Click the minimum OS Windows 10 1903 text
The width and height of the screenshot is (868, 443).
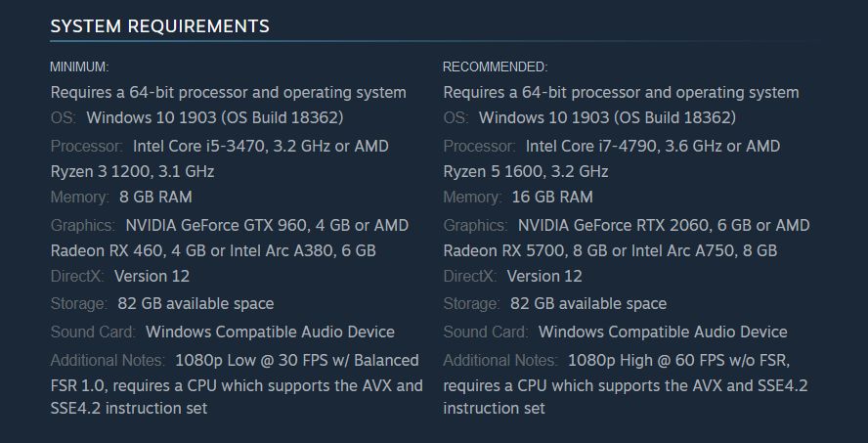click(214, 118)
